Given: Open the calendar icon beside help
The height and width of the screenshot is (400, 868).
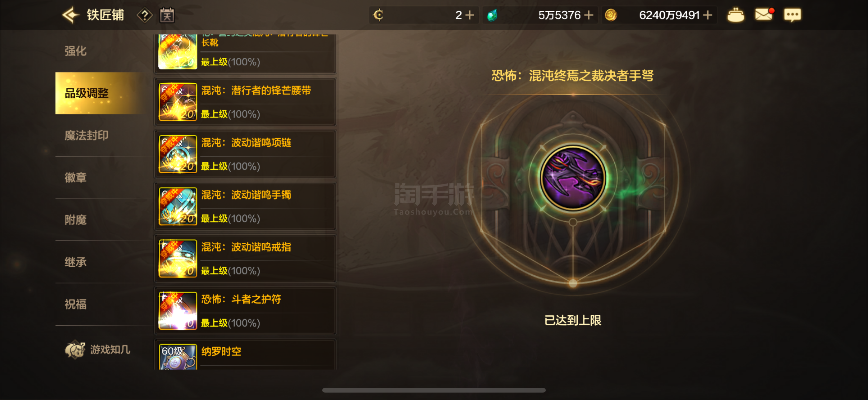Looking at the screenshot, I should coord(167,15).
